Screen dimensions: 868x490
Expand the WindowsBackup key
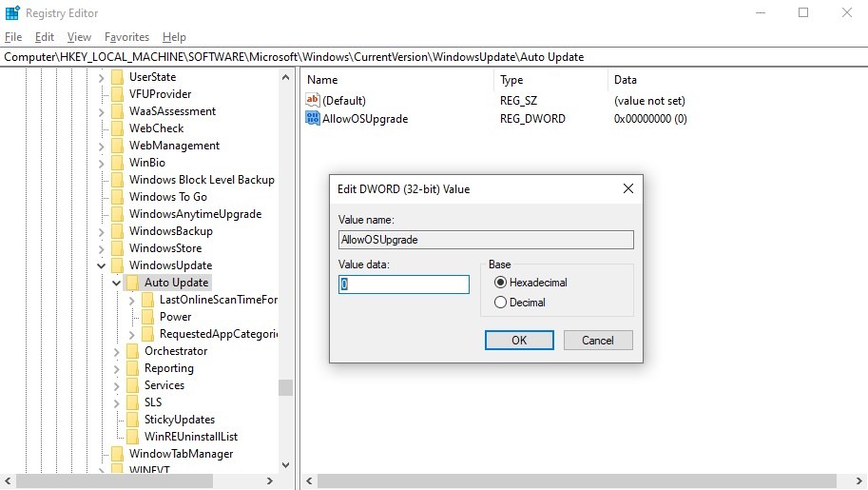pyautogui.click(x=102, y=233)
